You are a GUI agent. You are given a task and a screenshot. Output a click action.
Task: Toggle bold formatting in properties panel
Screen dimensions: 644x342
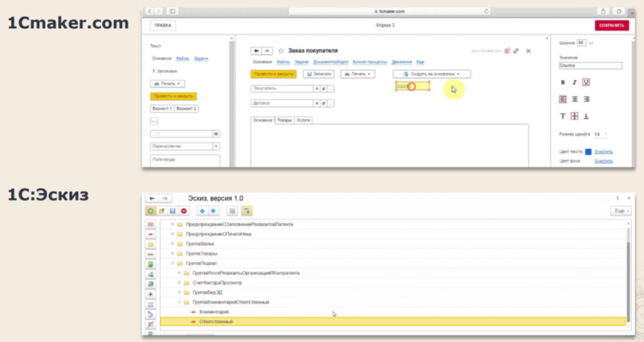pos(563,82)
